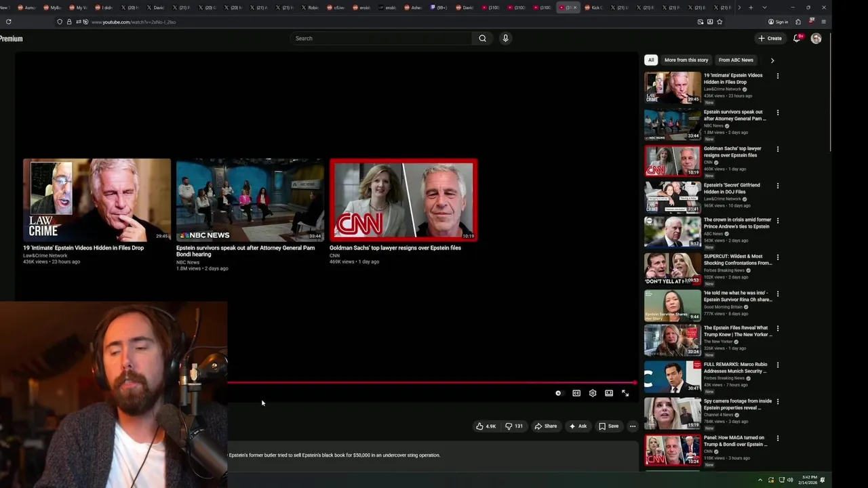Viewport: 868px width, 488px height.
Task: Open options for "The crown in crisis" video
Action: [x=778, y=221]
